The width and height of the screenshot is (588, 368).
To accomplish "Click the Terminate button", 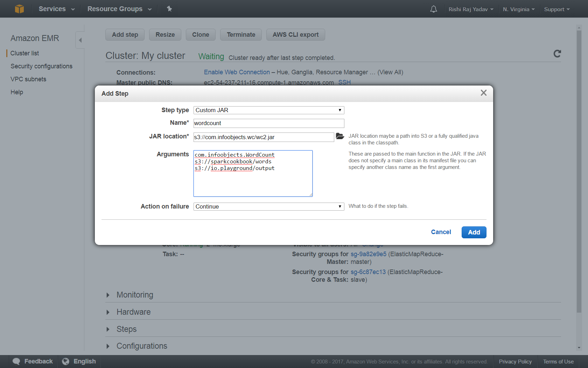I will point(241,35).
